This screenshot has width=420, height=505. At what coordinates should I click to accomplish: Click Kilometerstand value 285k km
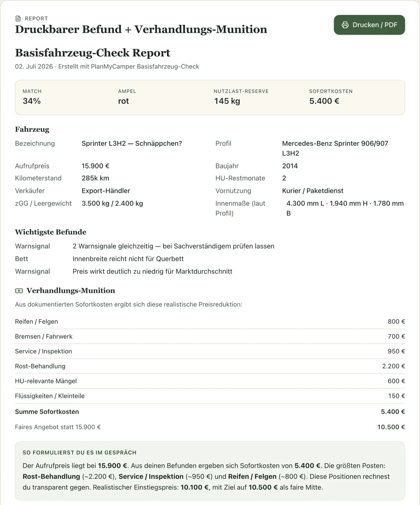click(x=96, y=178)
